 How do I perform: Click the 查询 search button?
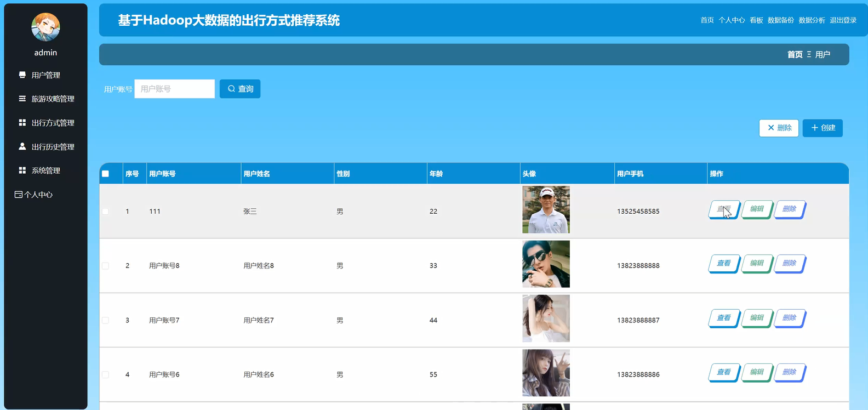click(x=240, y=89)
